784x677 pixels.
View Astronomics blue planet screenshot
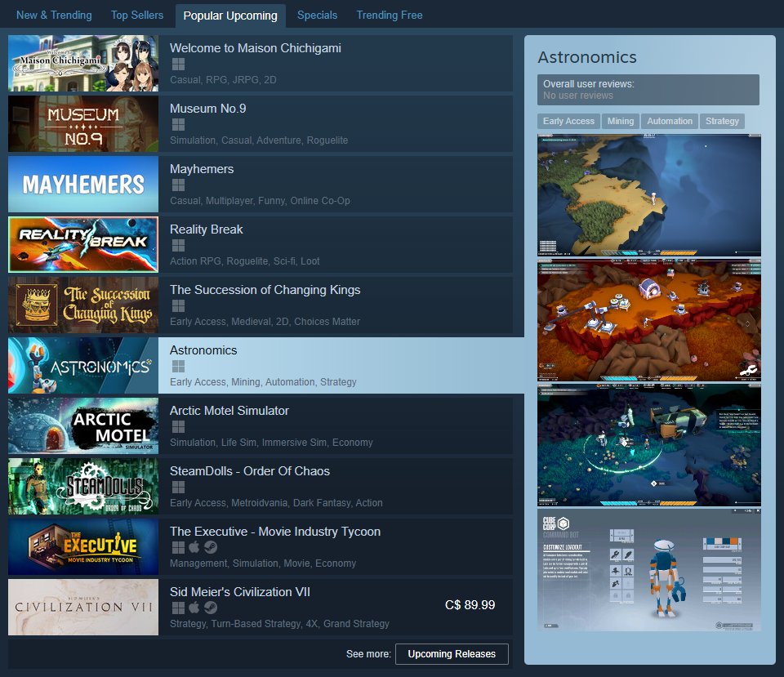pos(649,195)
